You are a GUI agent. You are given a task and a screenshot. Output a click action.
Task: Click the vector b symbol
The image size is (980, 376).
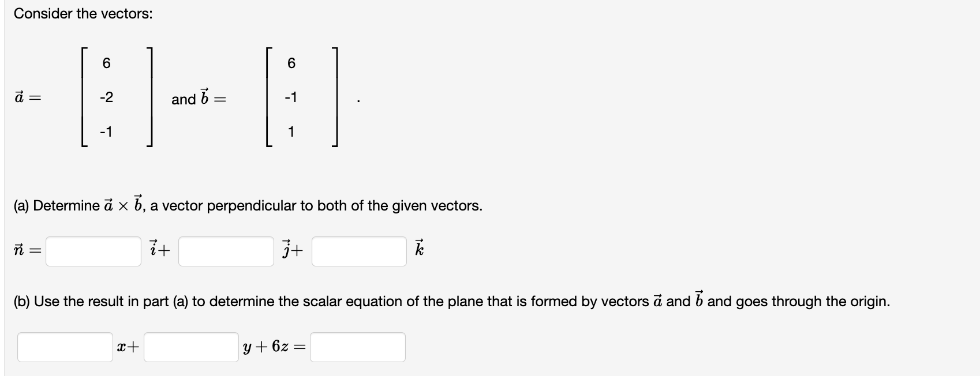point(204,97)
